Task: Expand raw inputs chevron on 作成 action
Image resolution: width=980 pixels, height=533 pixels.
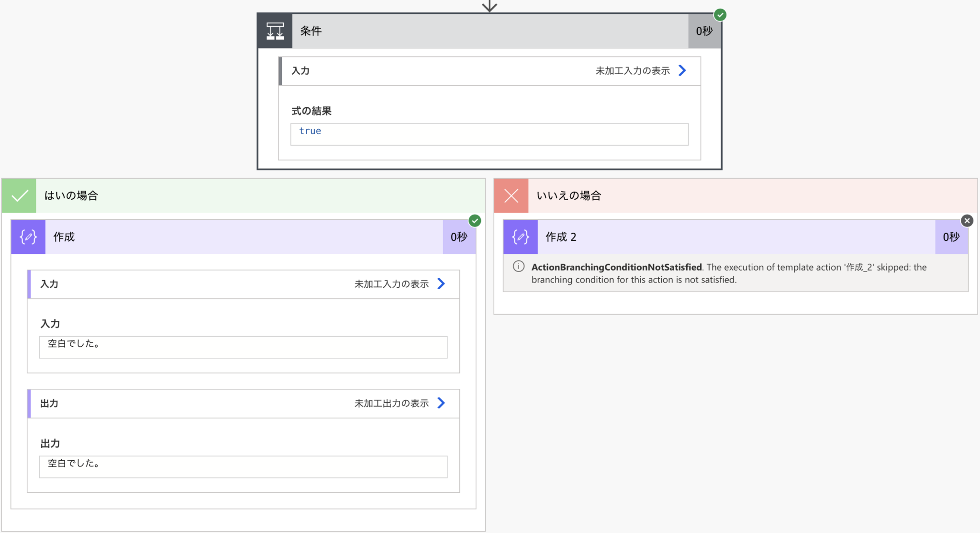Action: click(441, 284)
